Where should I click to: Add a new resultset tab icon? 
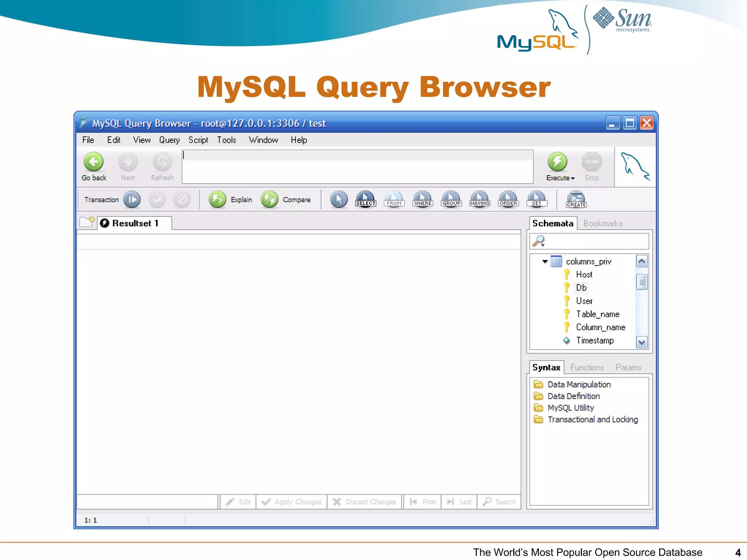tap(87, 222)
